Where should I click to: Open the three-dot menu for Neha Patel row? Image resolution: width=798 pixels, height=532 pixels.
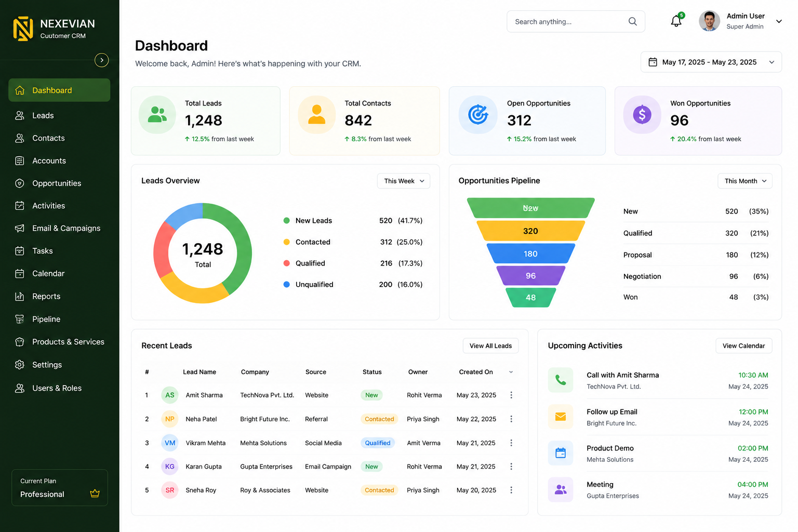511,419
